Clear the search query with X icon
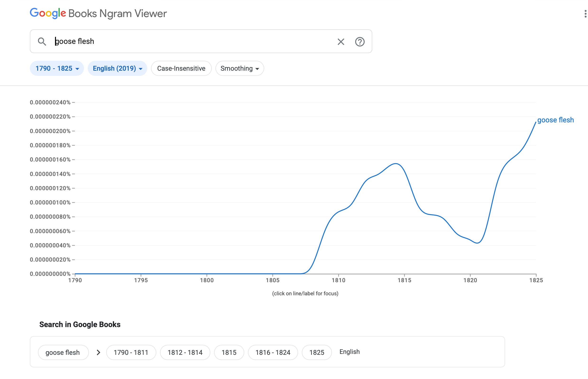588x379 pixels. pyautogui.click(x=341, y=42)
